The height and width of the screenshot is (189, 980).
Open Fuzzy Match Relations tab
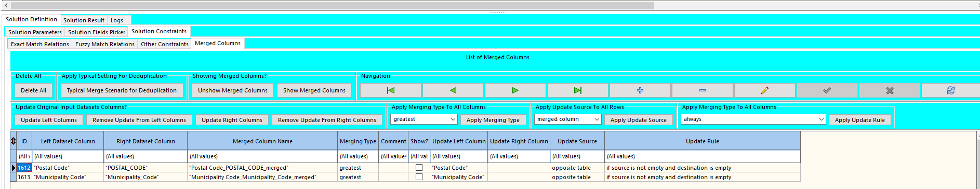point(105,44)
